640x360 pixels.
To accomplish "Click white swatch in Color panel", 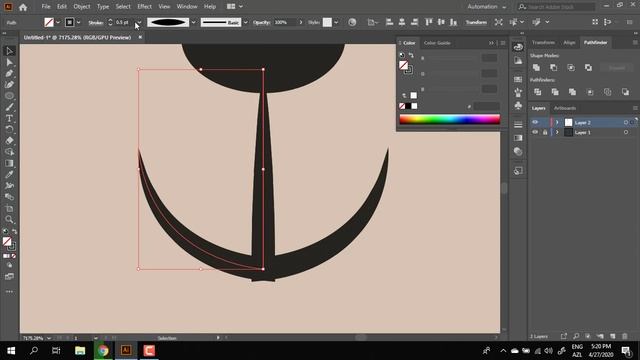I will 414,106.
